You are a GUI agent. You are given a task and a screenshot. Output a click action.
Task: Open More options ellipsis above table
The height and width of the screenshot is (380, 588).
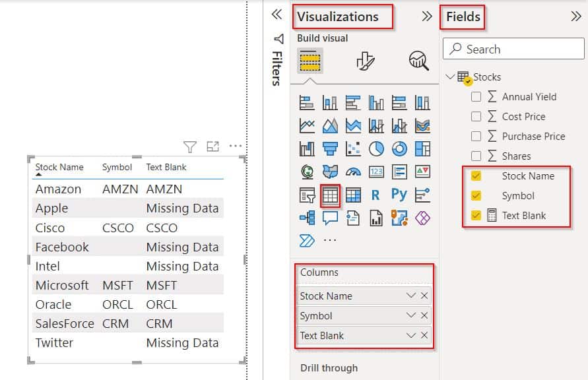[x=236, y=145]
